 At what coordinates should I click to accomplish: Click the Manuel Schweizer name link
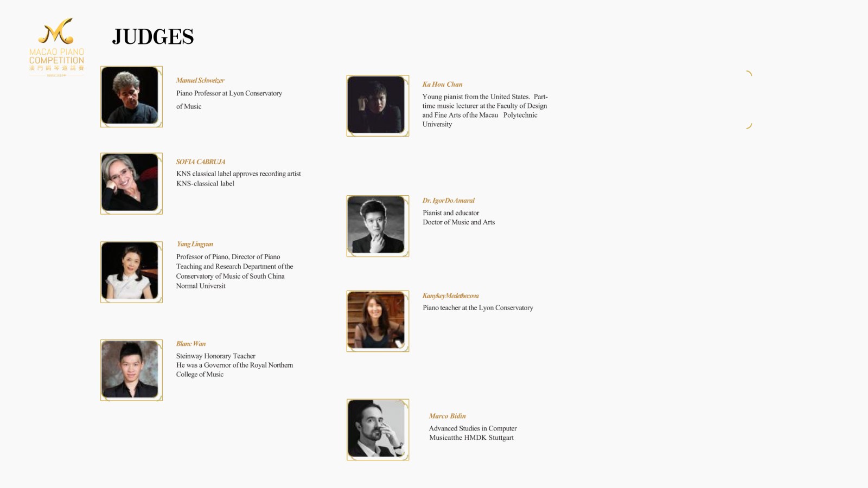(200, 80)
